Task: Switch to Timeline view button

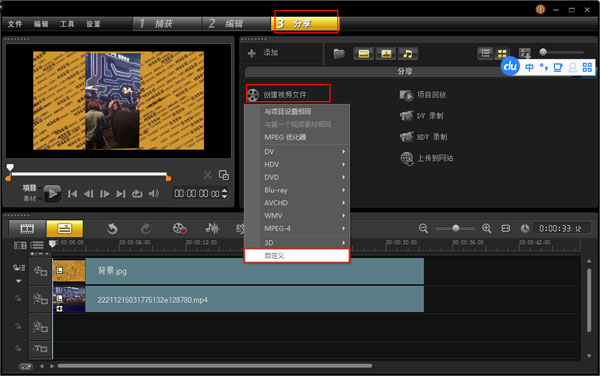Action: pyautogui.click(x=64, y=229)
